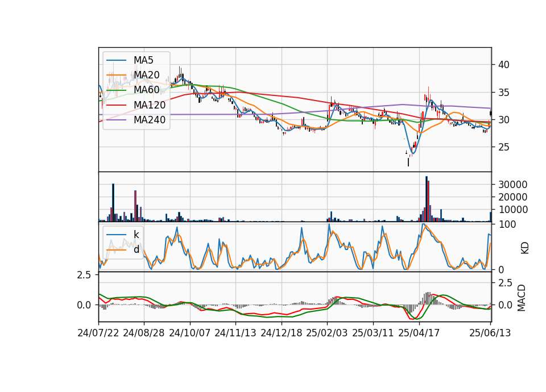The image size is (546, 392).
Task: Click the 25/02/03 date axis label
Action: (x=327, y=333)
